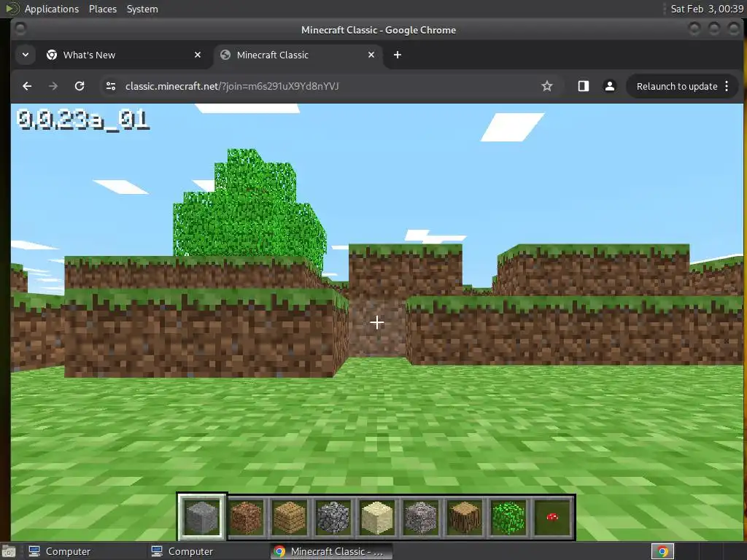Screen dimensions: 747x560
Task: Open the Places menu
Action: 102,9
